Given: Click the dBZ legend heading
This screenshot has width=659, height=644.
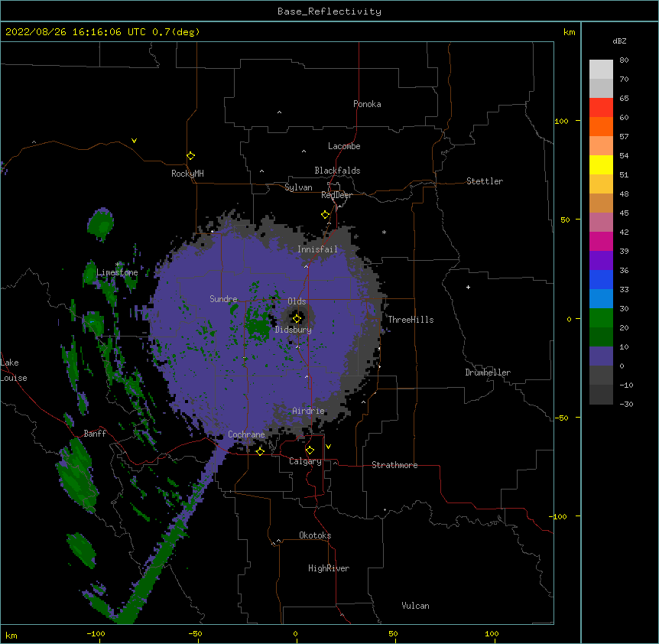Looking at the screenshot, I should click(x=619, y=41).
